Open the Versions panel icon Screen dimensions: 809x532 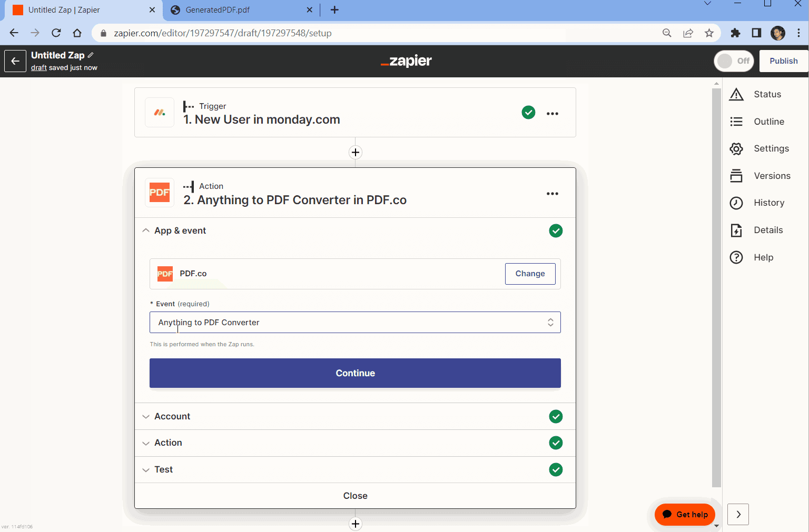pos(736,176)
